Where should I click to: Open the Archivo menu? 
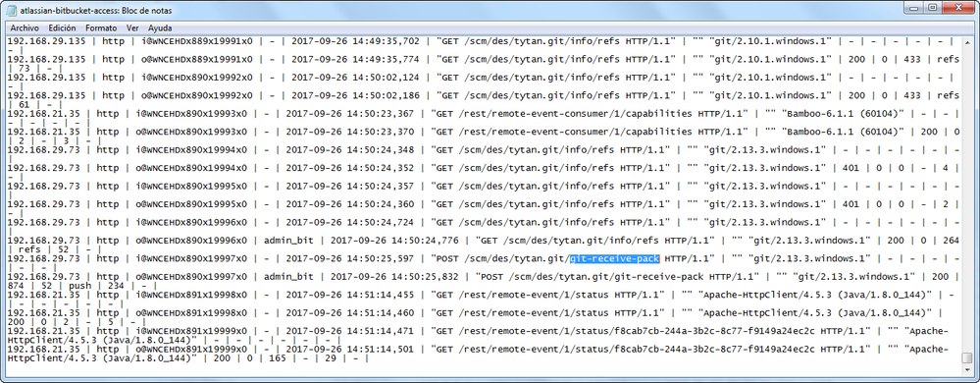25,28
